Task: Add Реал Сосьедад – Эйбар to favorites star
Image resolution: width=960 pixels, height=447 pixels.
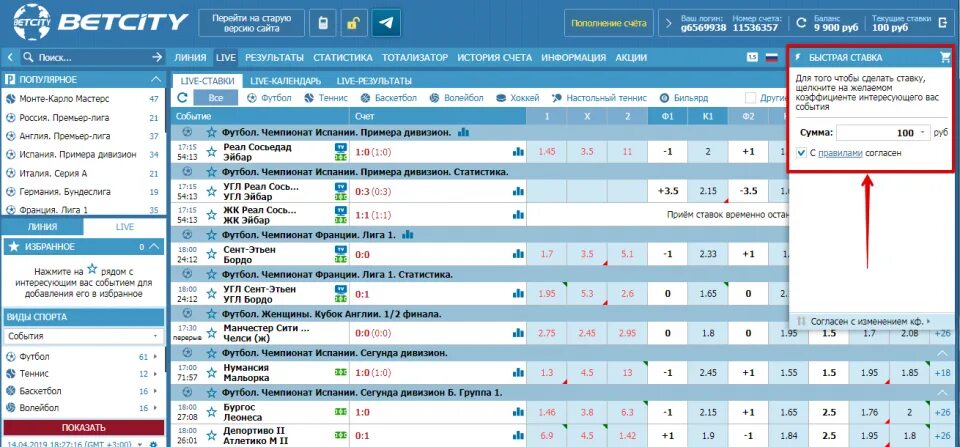Action: click(211, 151)
